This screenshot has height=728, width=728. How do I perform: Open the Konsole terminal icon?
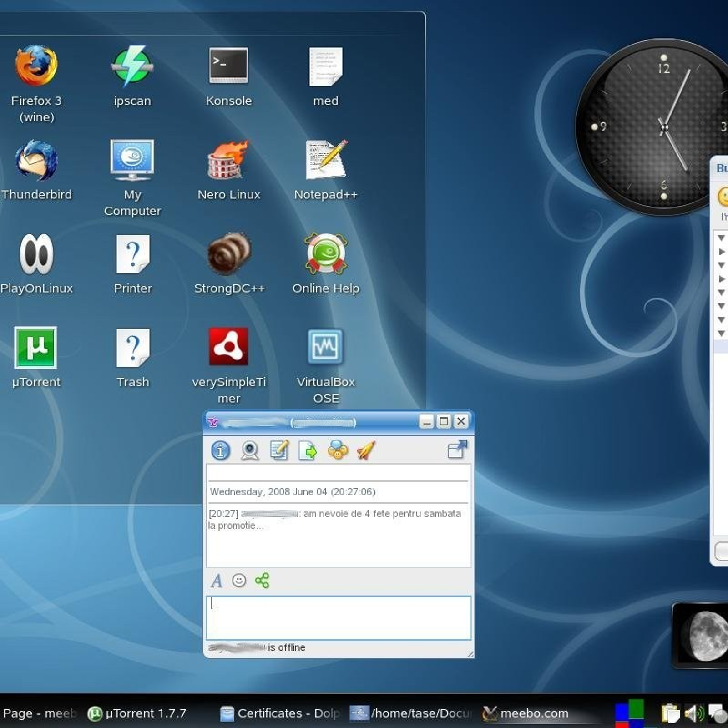(x=228, y=66)
